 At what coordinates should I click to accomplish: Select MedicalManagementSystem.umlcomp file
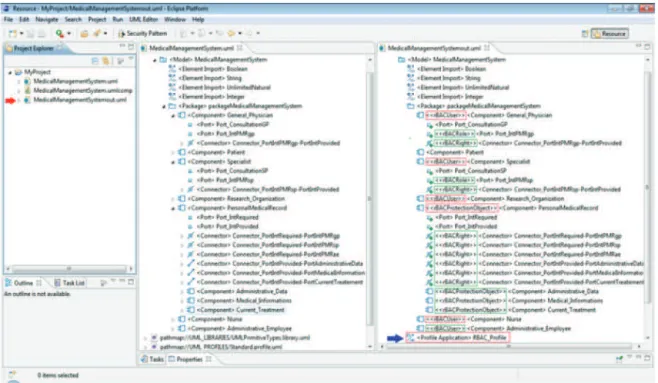tap(83, 90)
